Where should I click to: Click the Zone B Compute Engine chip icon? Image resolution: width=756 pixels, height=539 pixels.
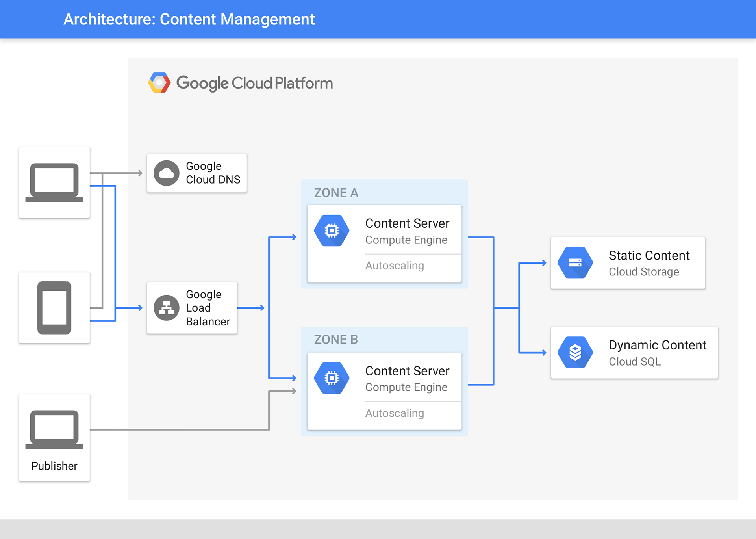tap(332, 378)
